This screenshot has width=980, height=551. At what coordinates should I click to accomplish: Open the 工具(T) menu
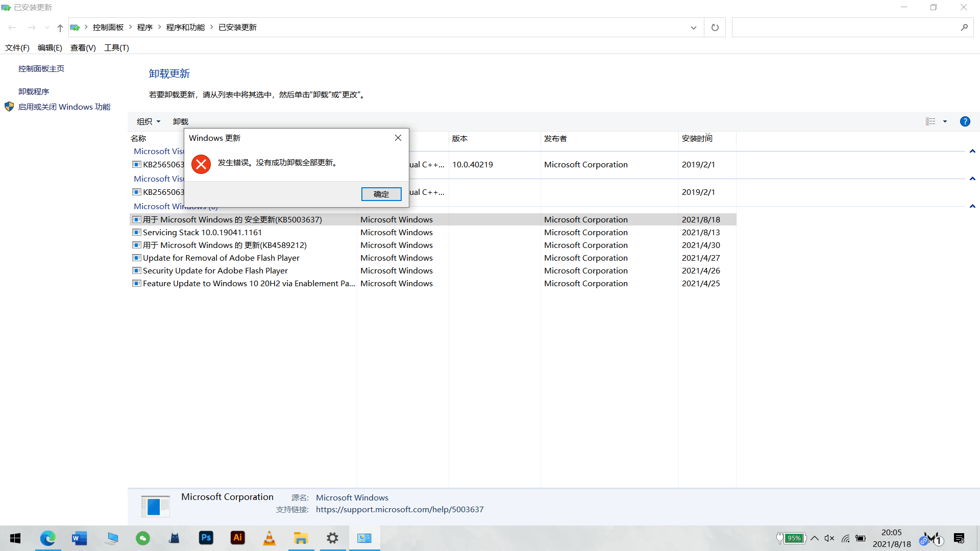pos(116,47)
